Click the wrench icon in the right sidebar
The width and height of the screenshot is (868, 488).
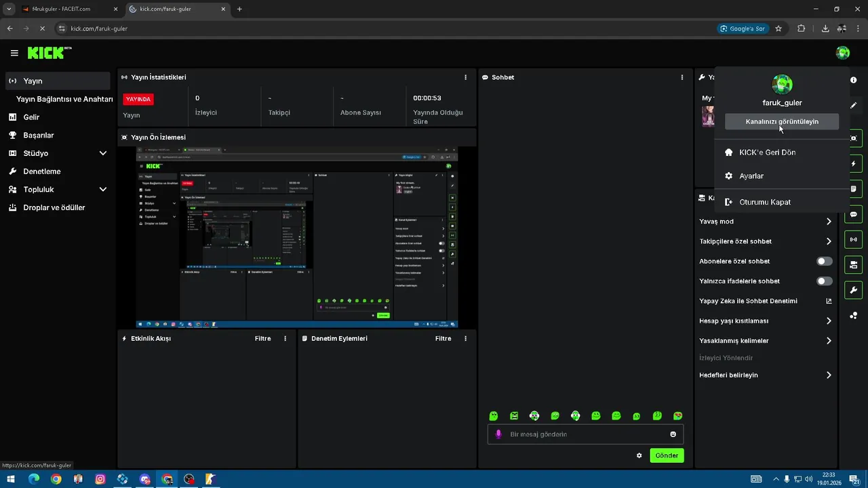pos(853,290)
